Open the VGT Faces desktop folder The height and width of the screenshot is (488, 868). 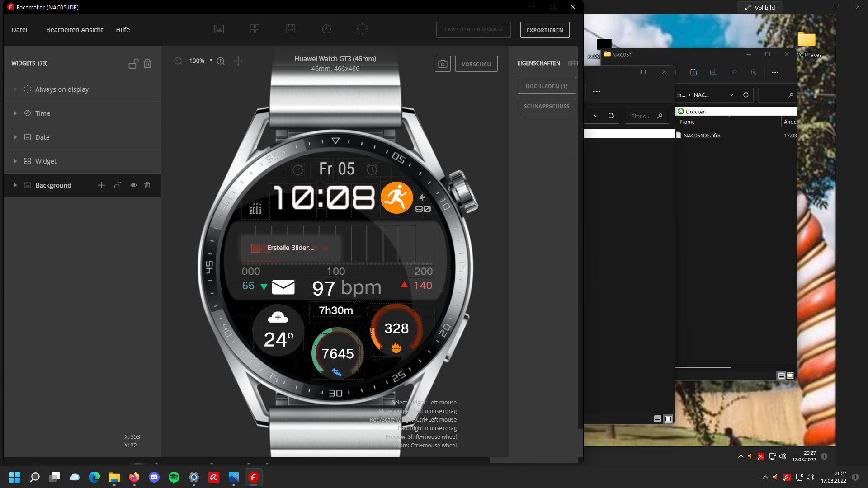pos(807,45)
